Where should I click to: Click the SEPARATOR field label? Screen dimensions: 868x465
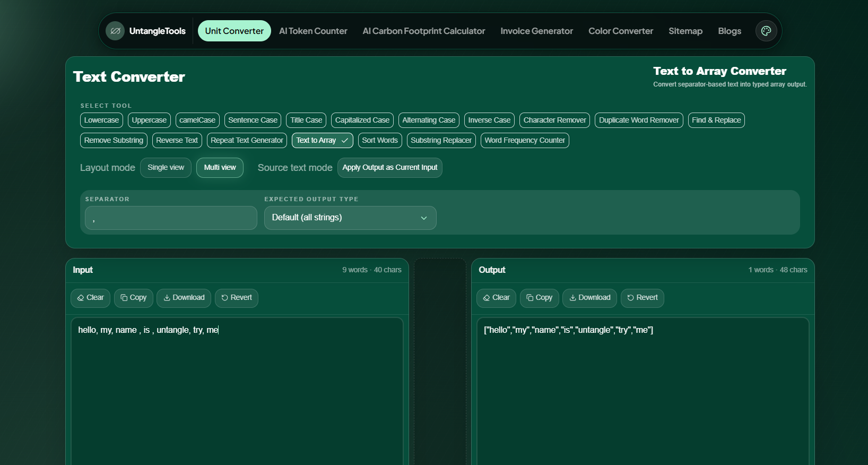[107, 199]
